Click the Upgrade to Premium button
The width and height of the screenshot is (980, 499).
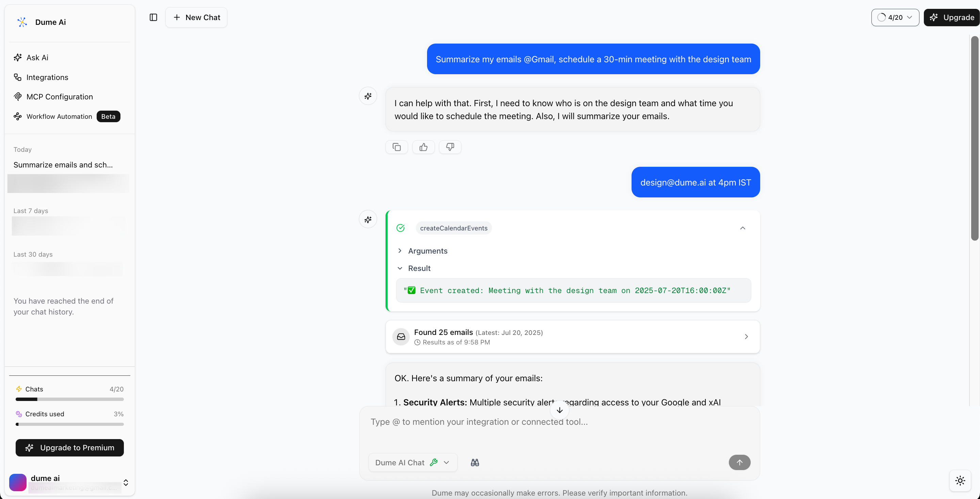(x=70, y=448)
